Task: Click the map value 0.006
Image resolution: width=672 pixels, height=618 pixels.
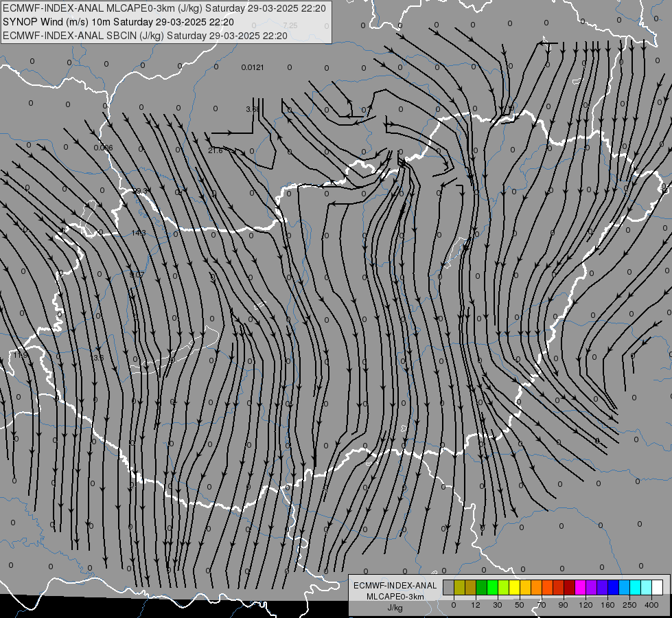Action: coord(103,148)
